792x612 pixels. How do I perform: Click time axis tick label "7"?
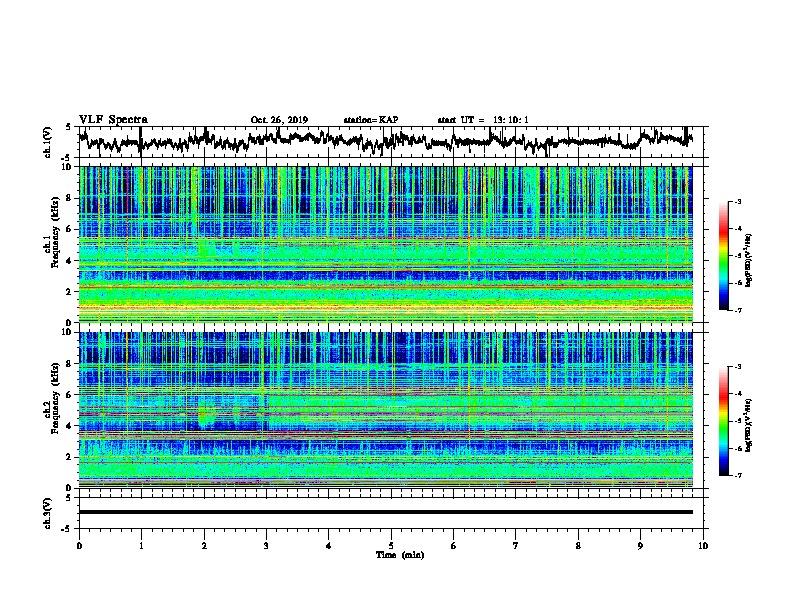pyautogui.click(x=516, y=546)
